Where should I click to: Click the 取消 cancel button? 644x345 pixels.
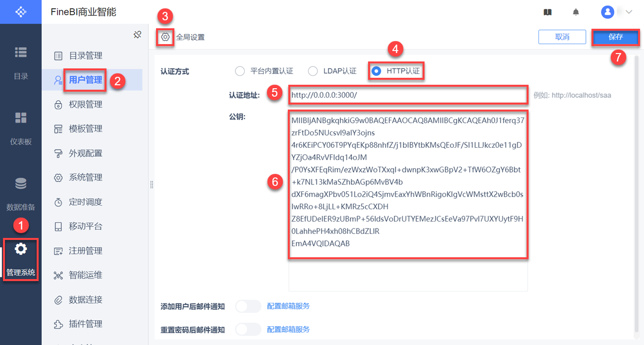[x=562, y=37]
